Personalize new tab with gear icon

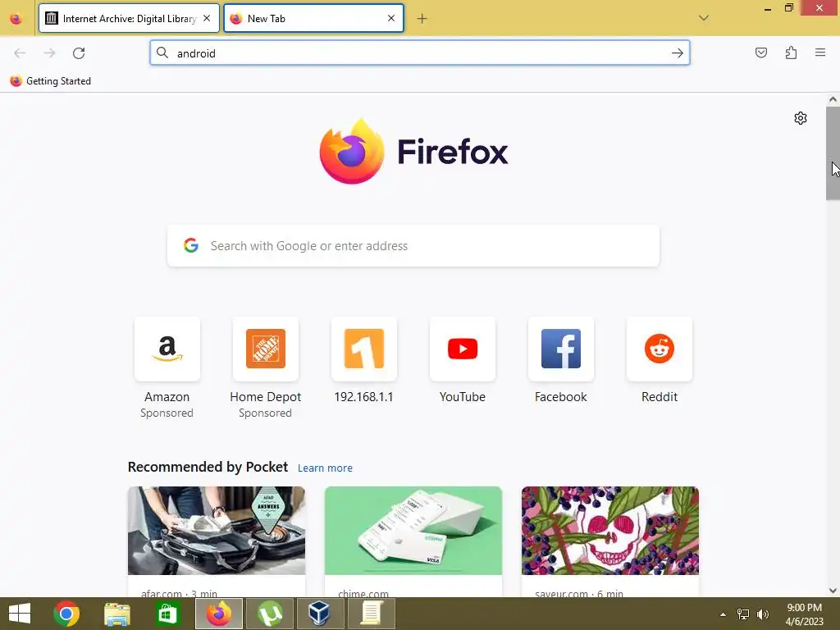801,118
